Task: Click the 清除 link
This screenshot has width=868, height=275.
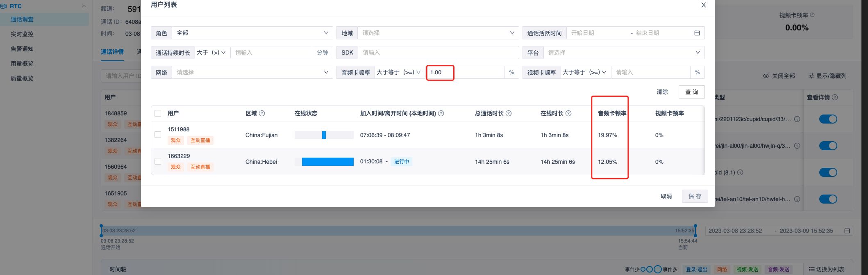Action: click(662, 92)
